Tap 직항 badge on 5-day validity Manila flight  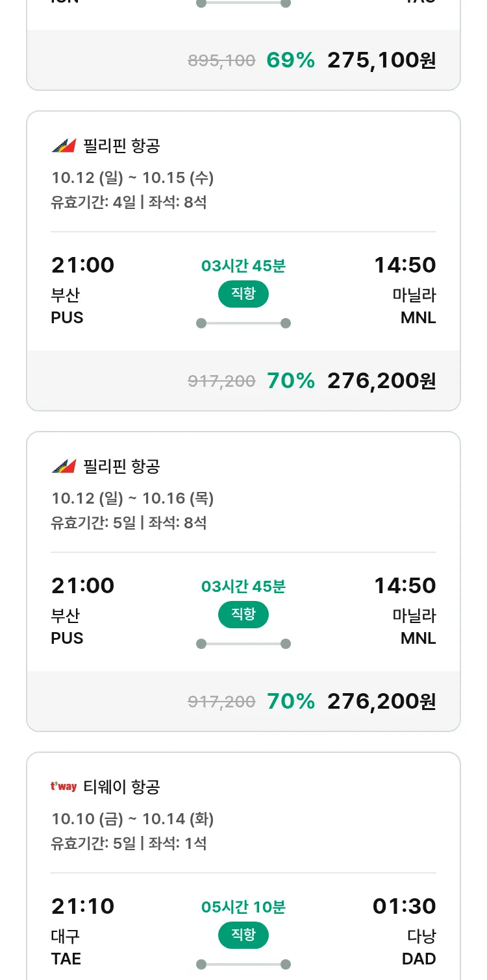pyautogui.click(x=243, y=615)
